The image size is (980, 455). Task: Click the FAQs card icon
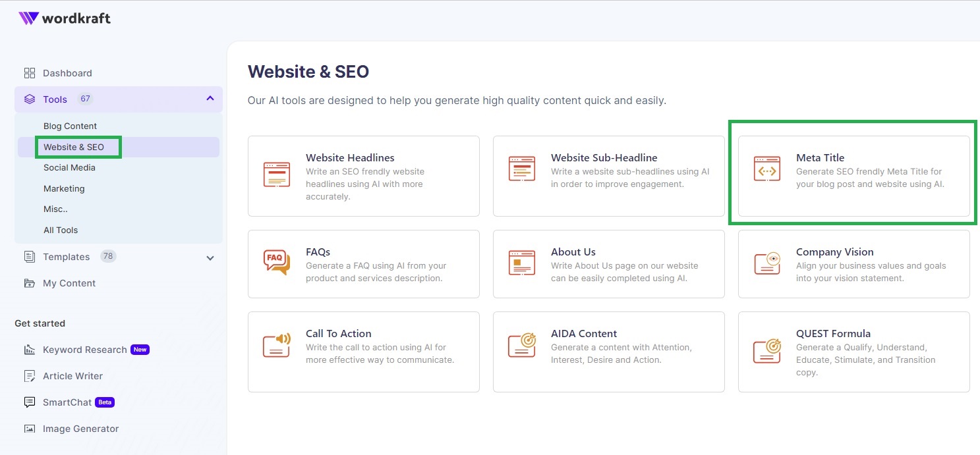[x=276, y=262]
